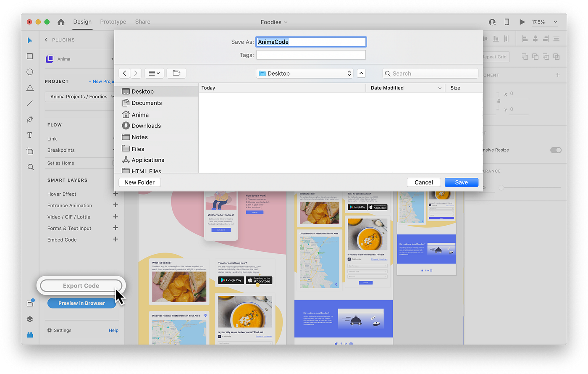Select Breakpoints in the Flow section
Viewport: 588px width, 374px height.
pyautogui.click(x=61, y=150)
